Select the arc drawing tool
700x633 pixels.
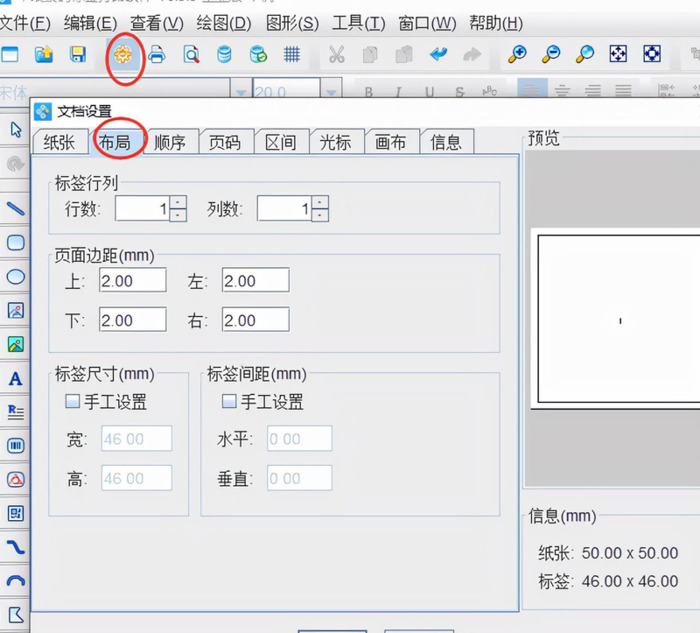pyautogui.click(x=16, y=580)
